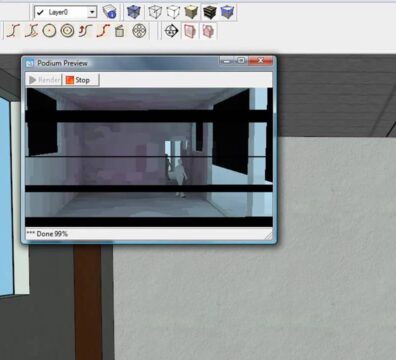
Task: Toggle Display Section Planes
Action: point(190,31)
